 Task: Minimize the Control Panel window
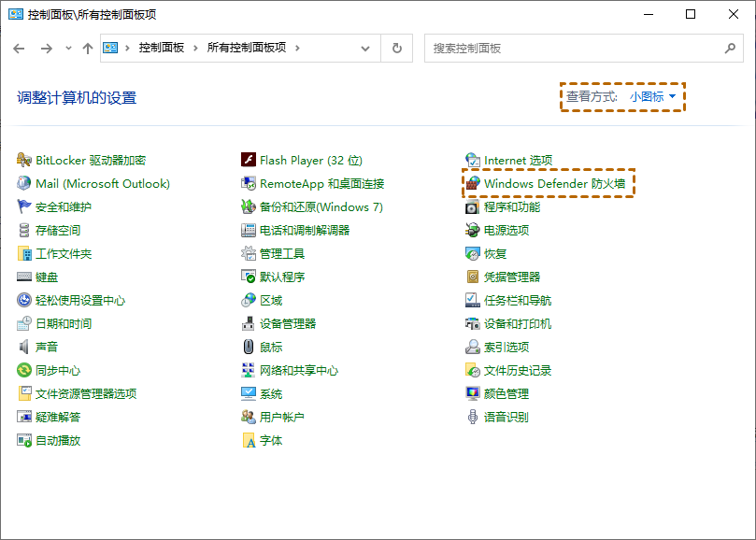coord(649,14)
